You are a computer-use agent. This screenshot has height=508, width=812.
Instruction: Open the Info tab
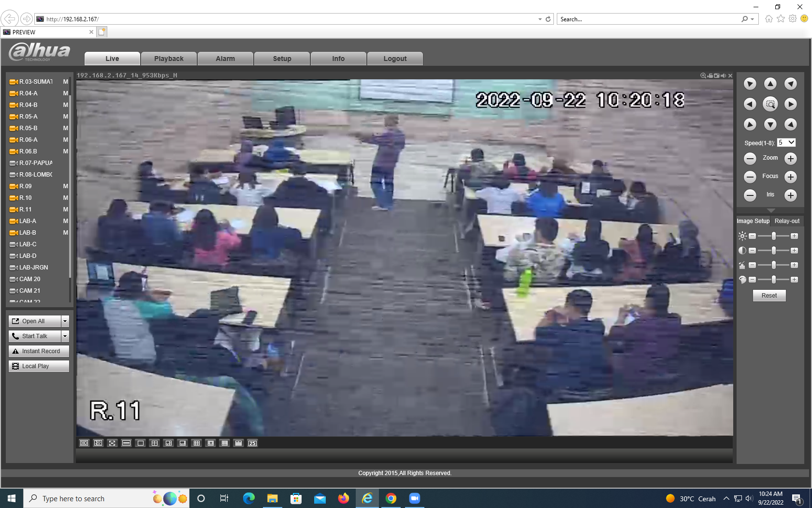tap(338, 59)
